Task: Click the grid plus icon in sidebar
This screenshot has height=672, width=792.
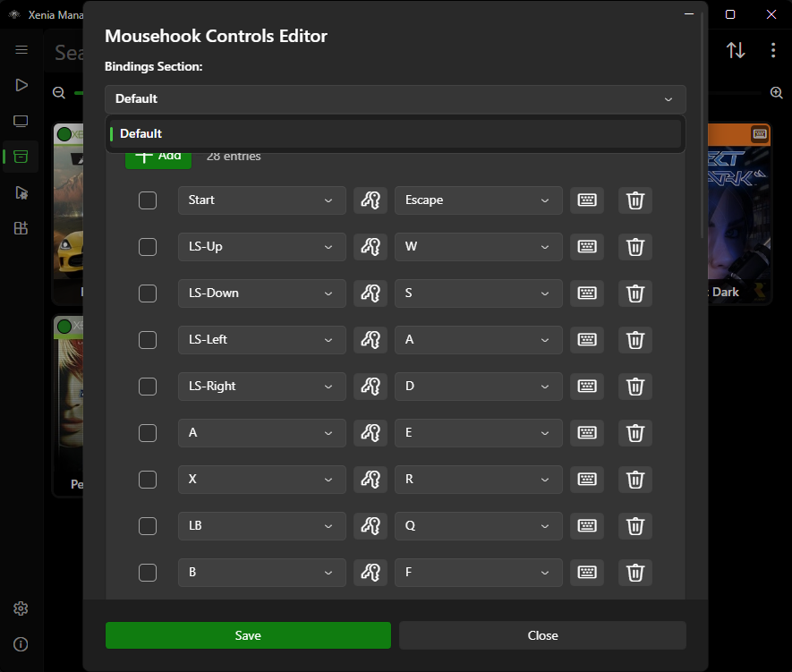Action: coord(21,228)
